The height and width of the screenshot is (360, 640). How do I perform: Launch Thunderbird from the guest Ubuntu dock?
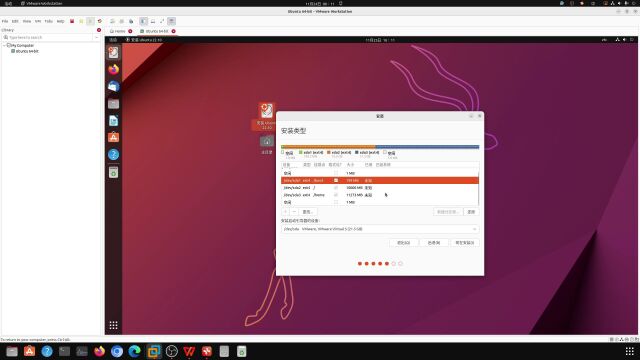pos(113,87)
